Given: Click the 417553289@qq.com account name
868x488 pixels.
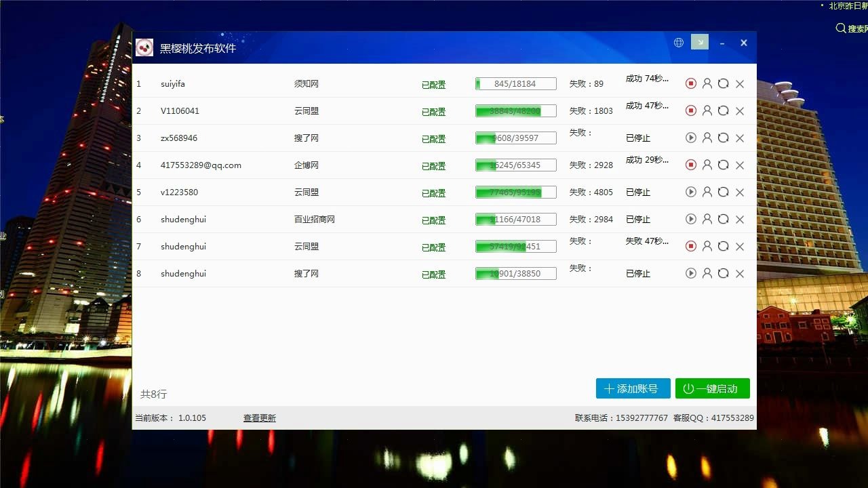Looking at the screenshot, I should point(201,165).
